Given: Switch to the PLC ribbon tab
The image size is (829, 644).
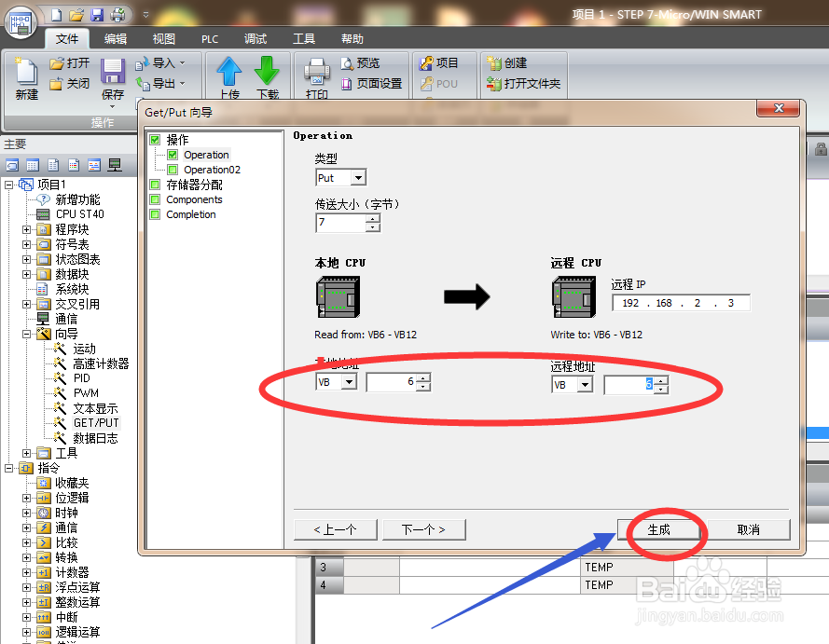Looking at the screenshot, I should point(210,39).
